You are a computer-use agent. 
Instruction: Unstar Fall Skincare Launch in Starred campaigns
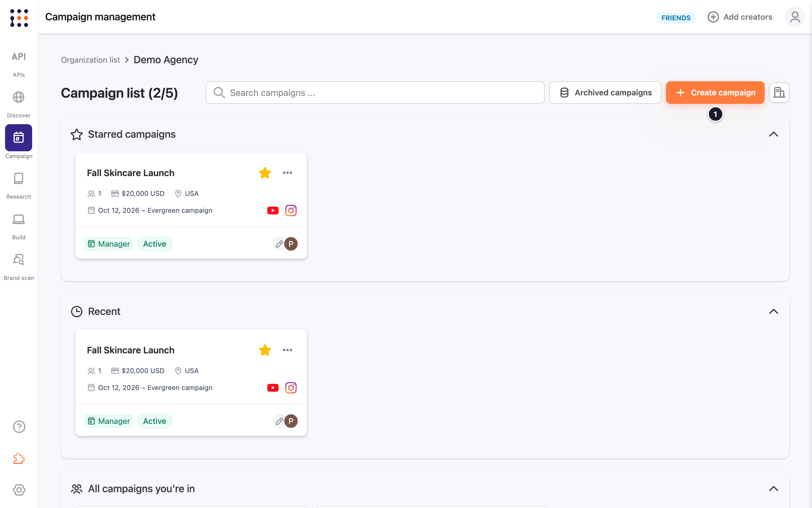(x=265, y=173)
